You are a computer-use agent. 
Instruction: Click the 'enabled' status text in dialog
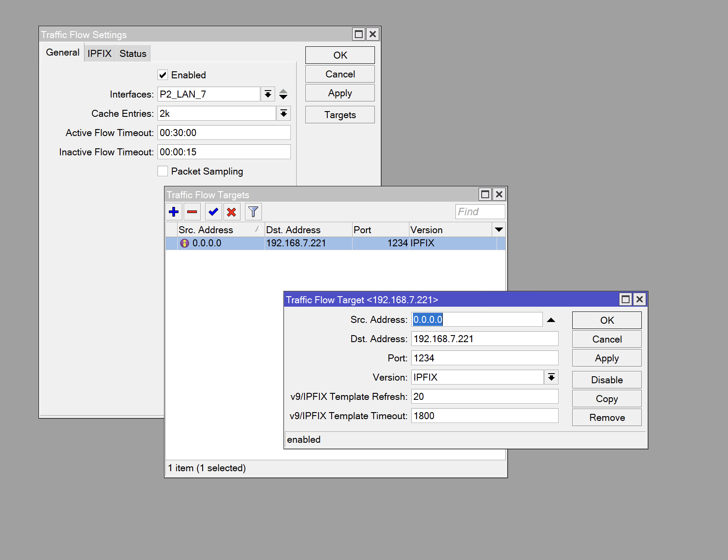pos(304,440)
